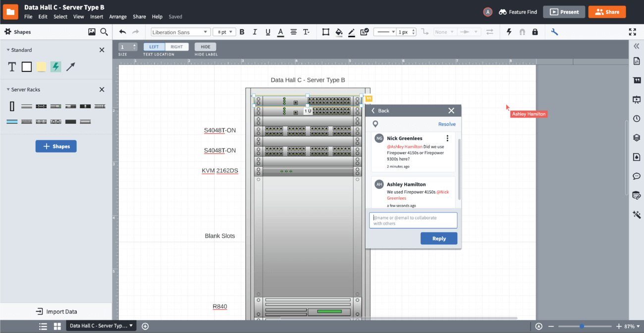
Task: Set text location to RIGHT
Action: (x=177, y=47)
